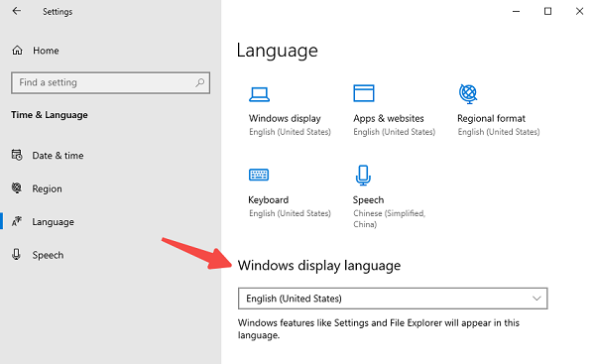Click the search magnifier icon
Viewport: 595px width, 364px height.
pyautogui.click(x=199, y=82)
